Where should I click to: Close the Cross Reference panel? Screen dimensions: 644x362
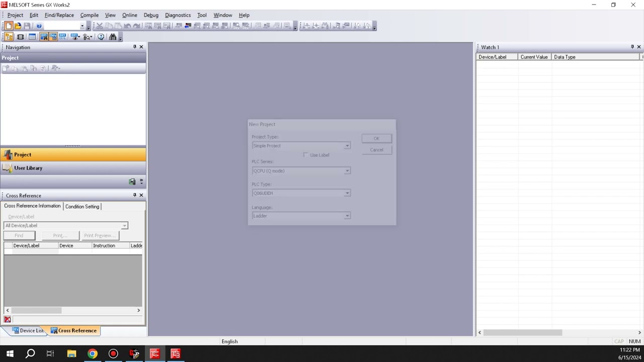click(x=141, y=195)
